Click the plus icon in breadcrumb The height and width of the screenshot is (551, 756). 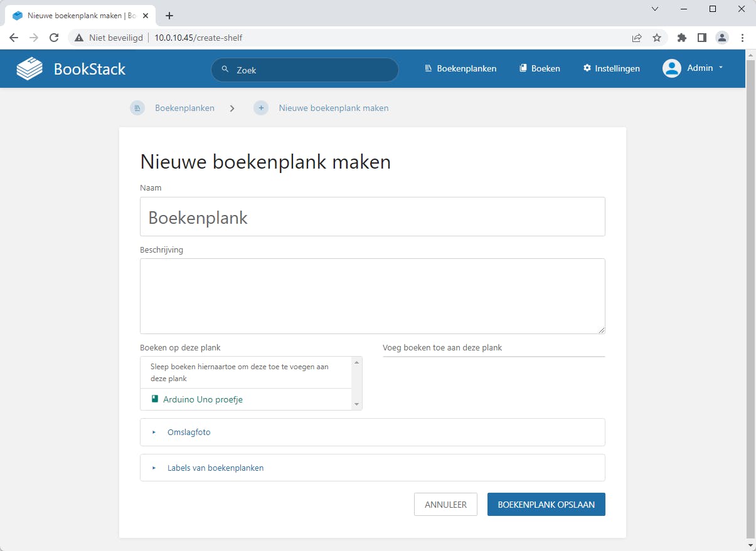tap(261, 108)
